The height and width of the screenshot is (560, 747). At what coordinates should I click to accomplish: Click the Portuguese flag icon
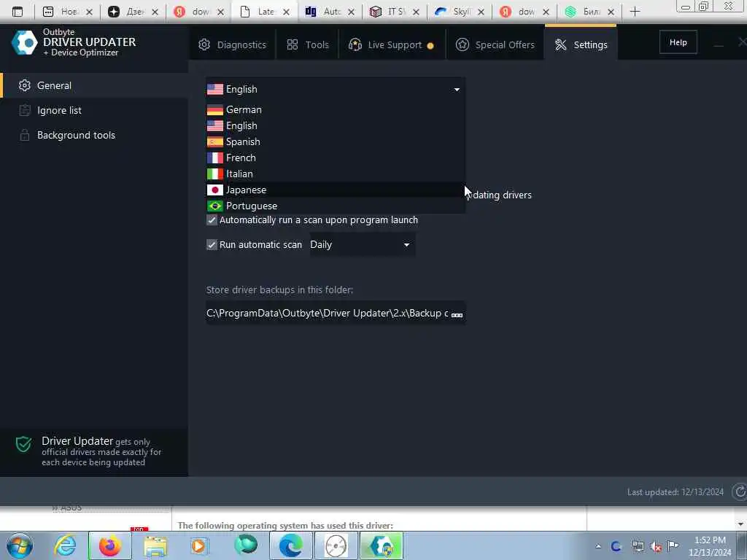215,206
